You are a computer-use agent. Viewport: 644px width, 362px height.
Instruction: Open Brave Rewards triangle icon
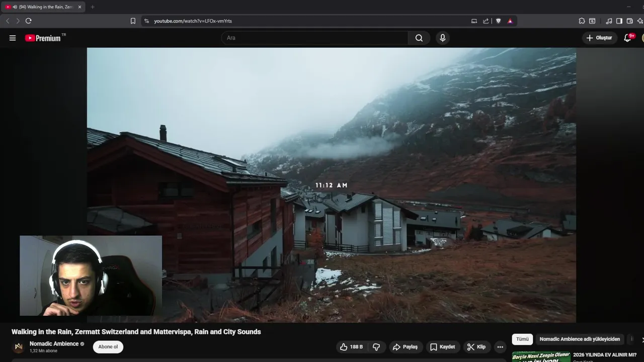pos(510,21)
